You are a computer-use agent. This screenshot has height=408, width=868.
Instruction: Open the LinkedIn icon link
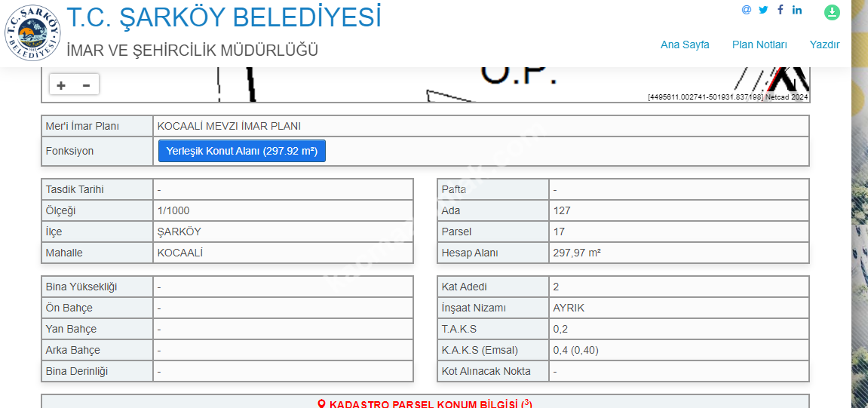point(797,10)
